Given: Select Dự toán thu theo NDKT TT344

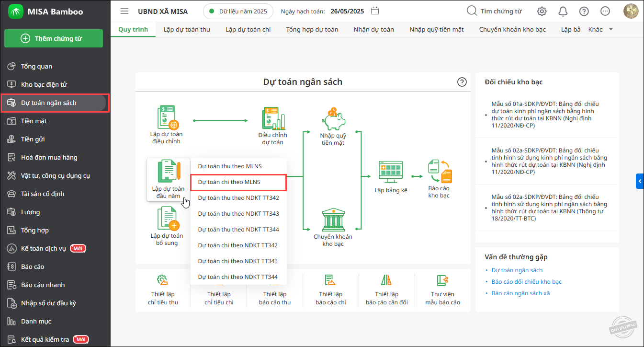Looking at the screenshot, I should click(x=238, y=230).
